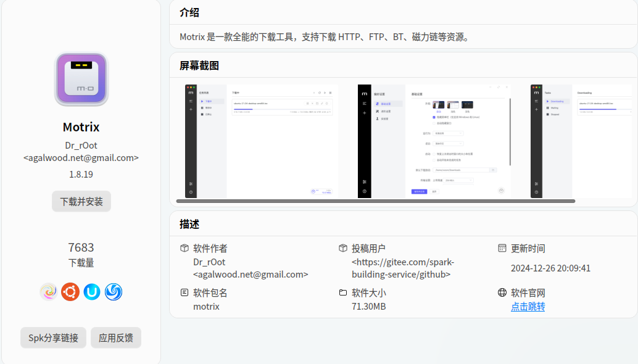Click the package name motrix
The height and width of the screenshot is (364, 638).
click(206, 307)
